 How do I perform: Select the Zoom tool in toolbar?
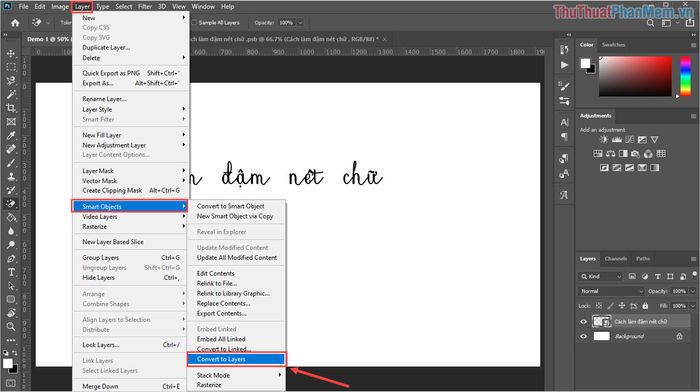[x=11, y=326]
